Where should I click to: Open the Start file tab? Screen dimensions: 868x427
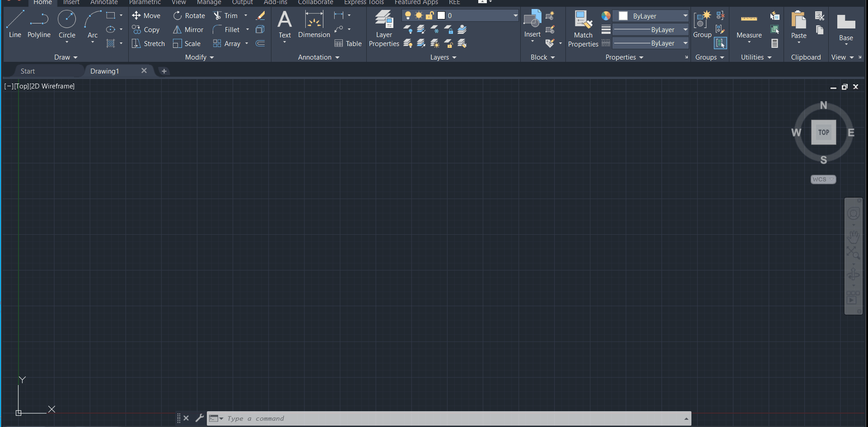click(x=28, y=71)
